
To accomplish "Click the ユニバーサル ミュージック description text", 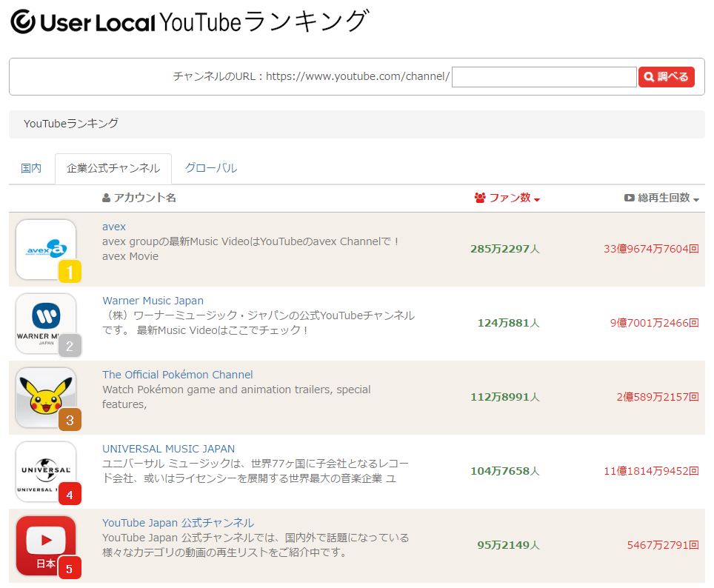I will coord(256,471).
